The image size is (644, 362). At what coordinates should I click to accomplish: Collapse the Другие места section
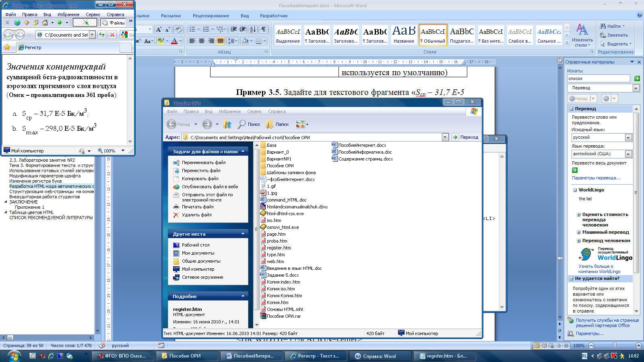243,234
